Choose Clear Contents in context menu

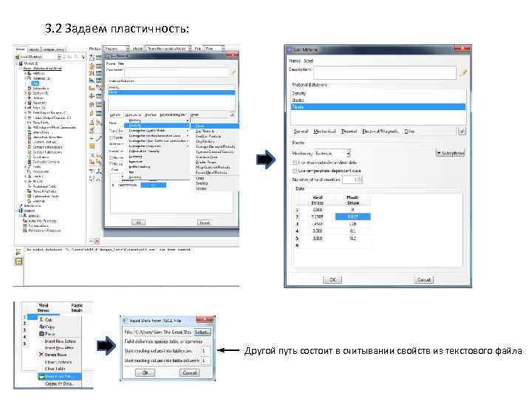click(x=60, y=362)
